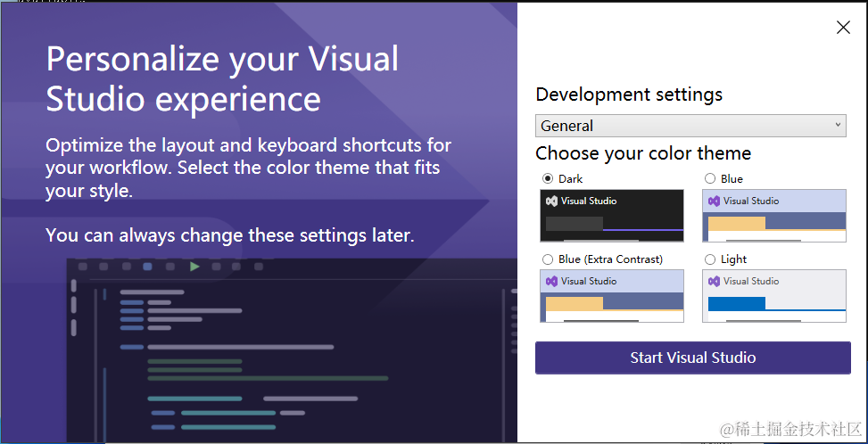The image size is (868, 444).
Task: Click the Start Visual Studio button
Action: pyautogui.click(x=692, y=358)
